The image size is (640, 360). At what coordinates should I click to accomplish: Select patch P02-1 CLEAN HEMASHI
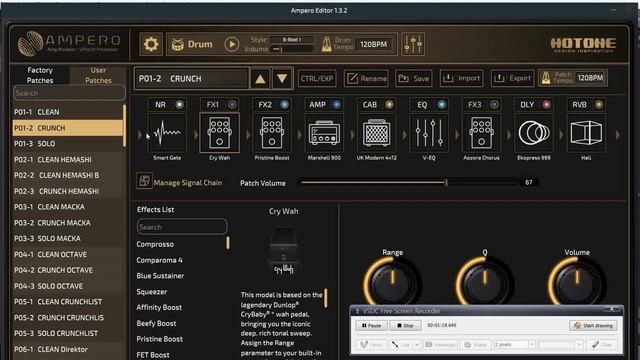[68, 160]
